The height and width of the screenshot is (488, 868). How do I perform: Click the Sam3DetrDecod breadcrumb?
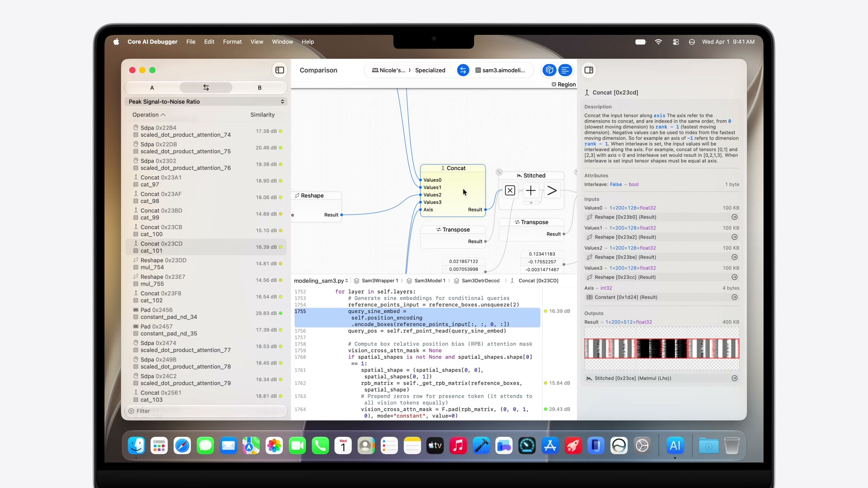pyautogui.click(x=476, y=281)
